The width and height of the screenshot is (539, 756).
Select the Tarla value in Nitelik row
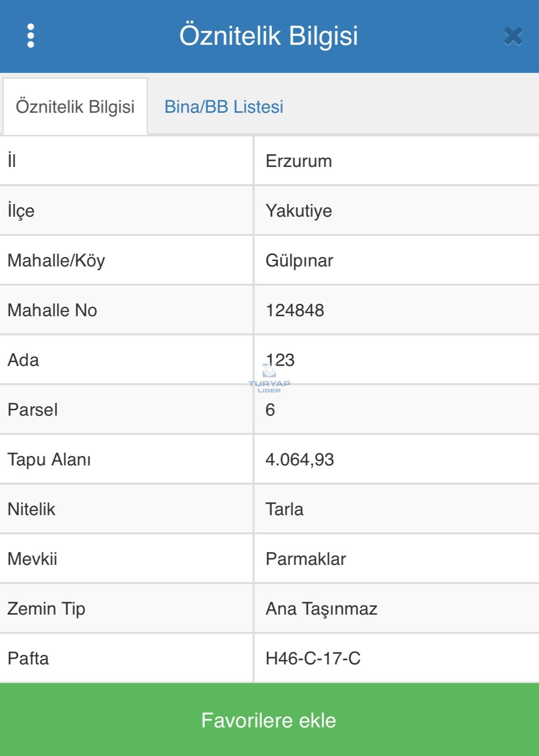tap(284, 509)
